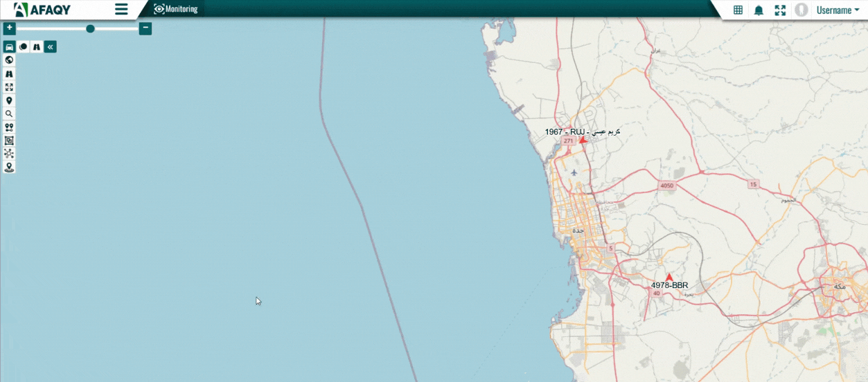Select the two-pin route tool
The width and height of the screenshot is (868, 382).
[x=9, y=127]
